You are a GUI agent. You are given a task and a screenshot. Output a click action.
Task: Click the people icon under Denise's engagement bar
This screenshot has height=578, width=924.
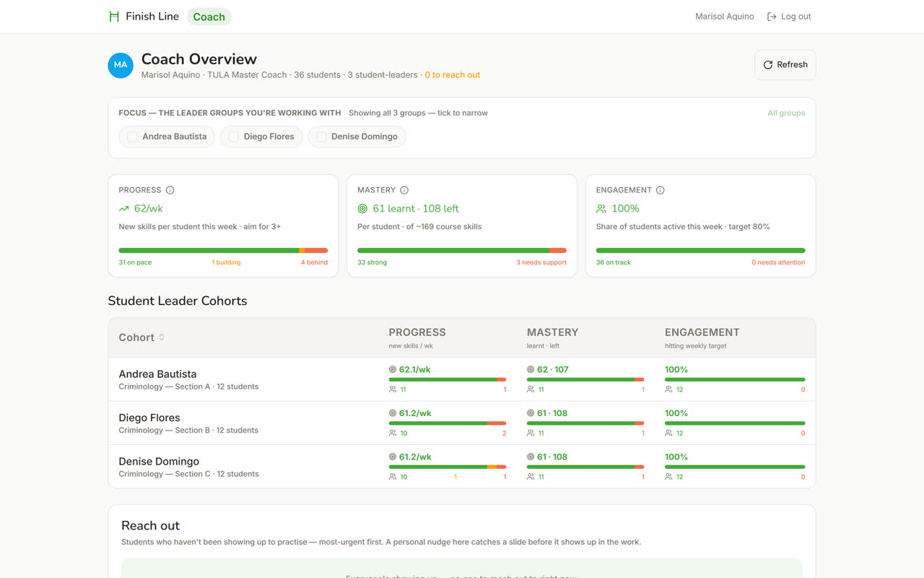(x=668, y=477)
